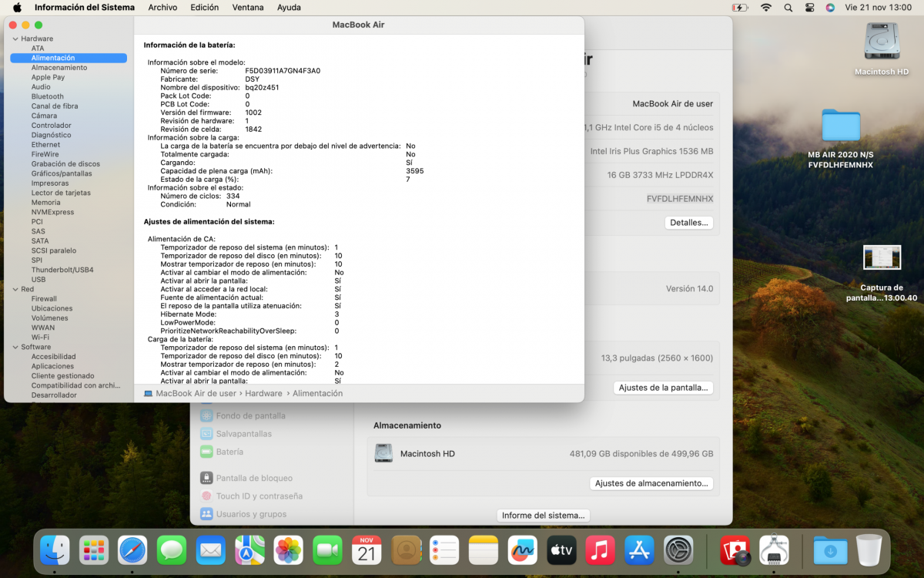This screenshot has width=924, height=578.
Task: Click the Detalles... button
Action: 688,223
